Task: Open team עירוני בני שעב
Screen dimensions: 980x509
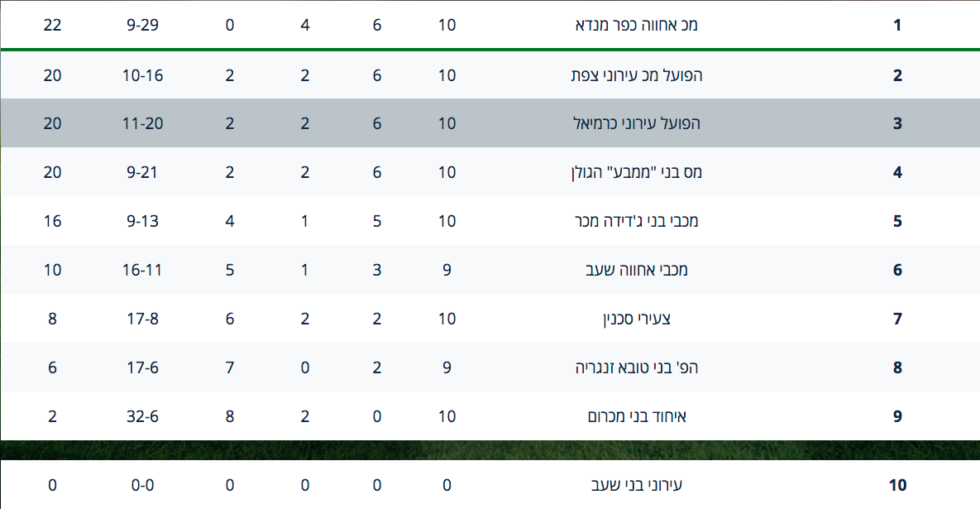Action: tap(636, 485)
